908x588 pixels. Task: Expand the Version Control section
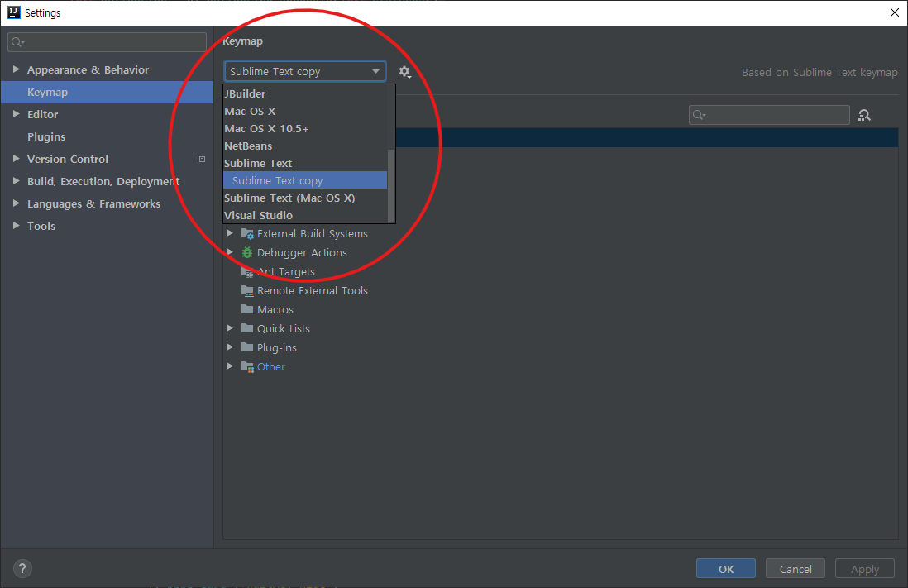point(17,158)
